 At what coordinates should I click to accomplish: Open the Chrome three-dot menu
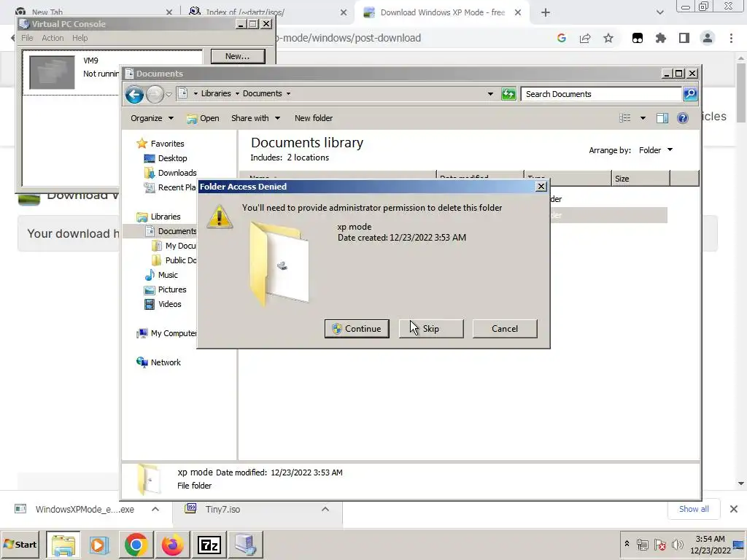point(731,39)
